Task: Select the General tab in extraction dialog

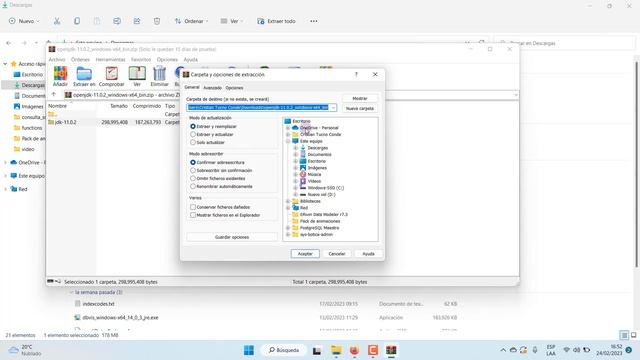Action: (192, 87)
